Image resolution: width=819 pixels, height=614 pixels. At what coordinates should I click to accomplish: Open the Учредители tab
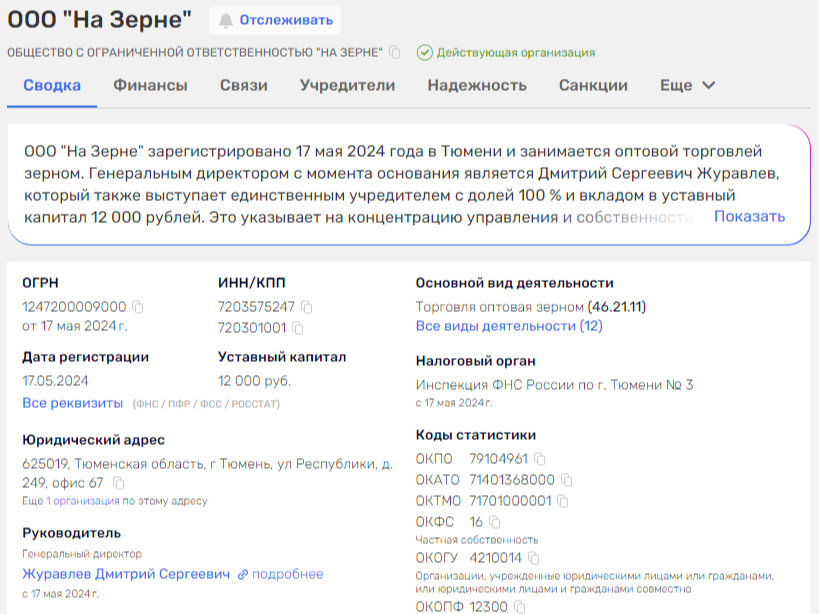347,86
